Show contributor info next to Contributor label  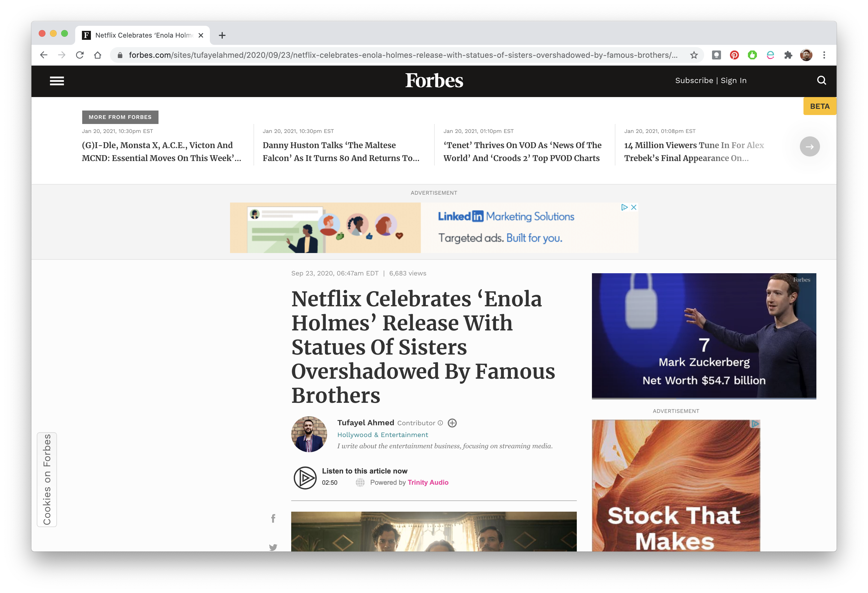(x=440, y=423)
